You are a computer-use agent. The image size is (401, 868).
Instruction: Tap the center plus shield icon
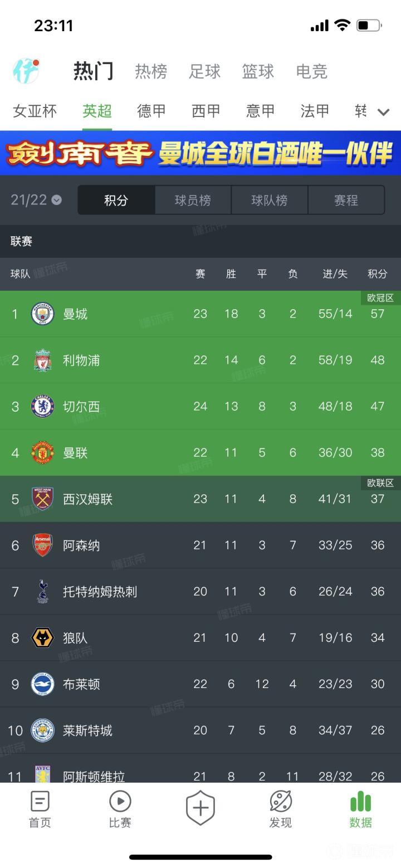coord(200,807)
